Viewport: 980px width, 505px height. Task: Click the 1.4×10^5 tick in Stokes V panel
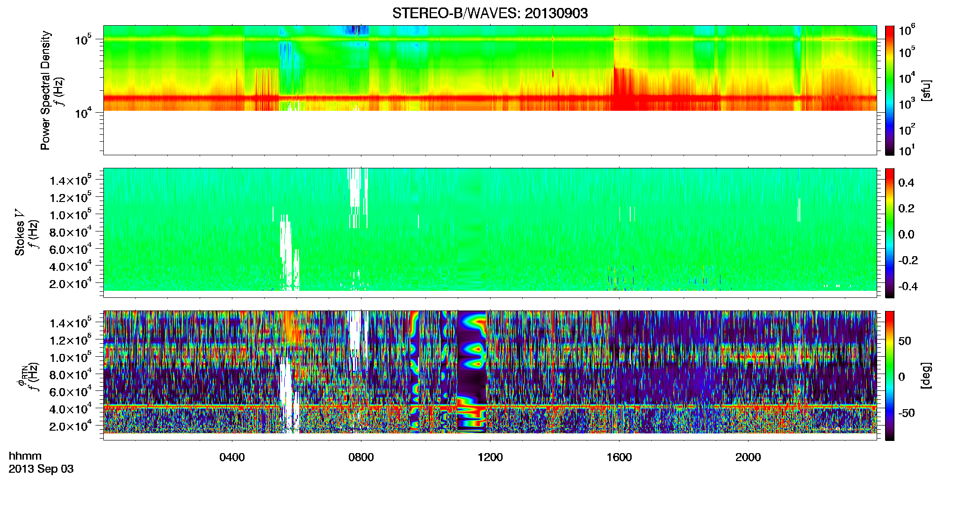[x=71, y=180]
